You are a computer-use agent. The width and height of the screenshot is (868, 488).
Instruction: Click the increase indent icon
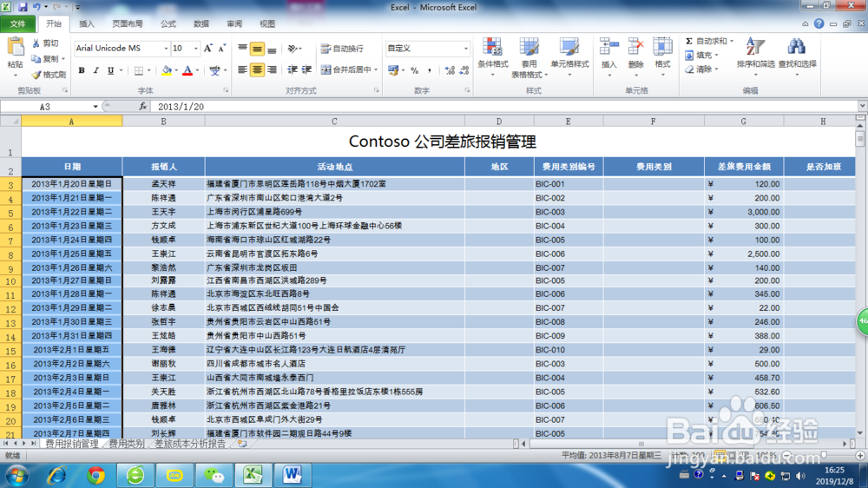click(x=306, y=69)
